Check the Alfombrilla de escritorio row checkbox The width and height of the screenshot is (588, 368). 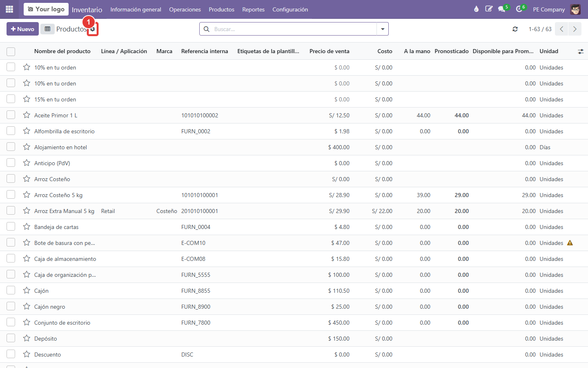point(11,131)
